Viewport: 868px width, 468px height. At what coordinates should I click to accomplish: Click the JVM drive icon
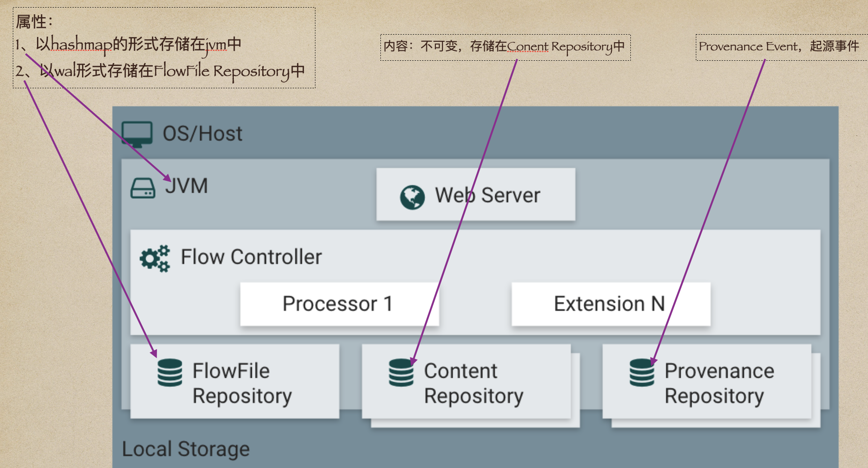[143, 188]
